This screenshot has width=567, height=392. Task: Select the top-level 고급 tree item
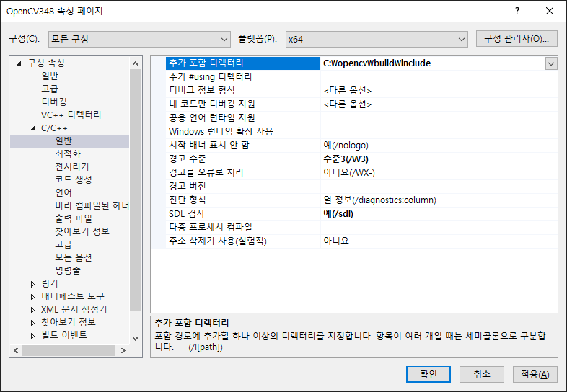[x=50, y=89]
